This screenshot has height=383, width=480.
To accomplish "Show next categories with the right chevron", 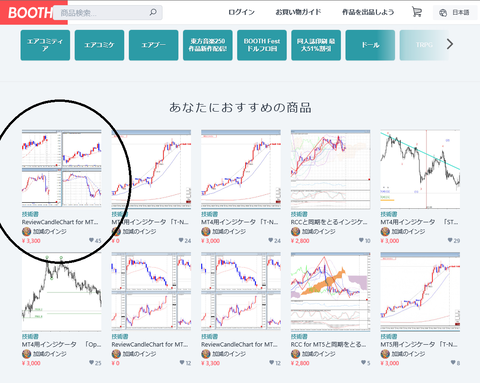I will (x=450, y=44).
